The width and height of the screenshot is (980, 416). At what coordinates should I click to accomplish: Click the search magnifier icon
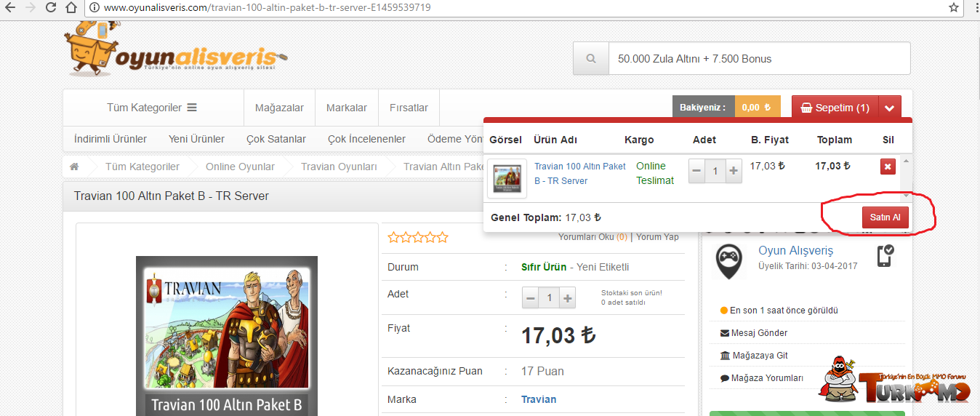click(591, 59)
